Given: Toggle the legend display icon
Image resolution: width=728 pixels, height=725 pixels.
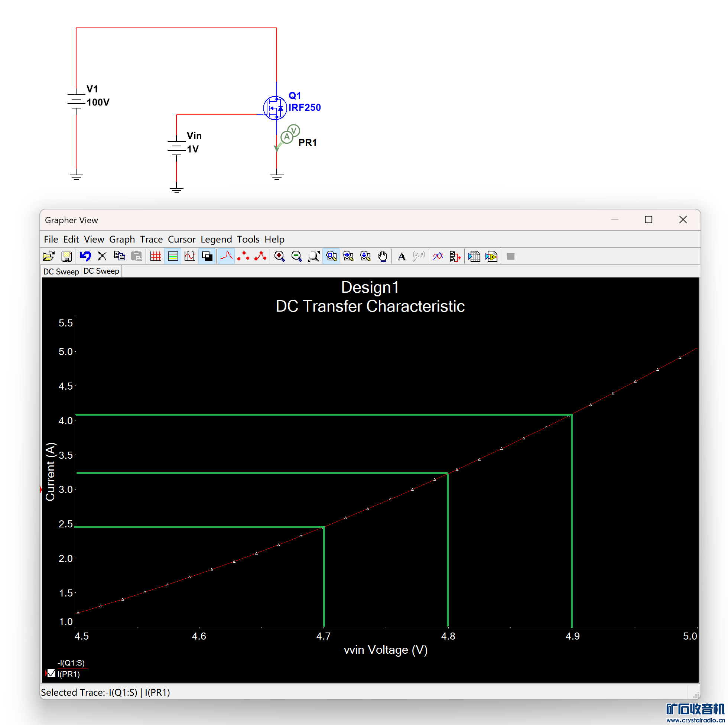Looking at the screenshot, I should pos(173,256).
